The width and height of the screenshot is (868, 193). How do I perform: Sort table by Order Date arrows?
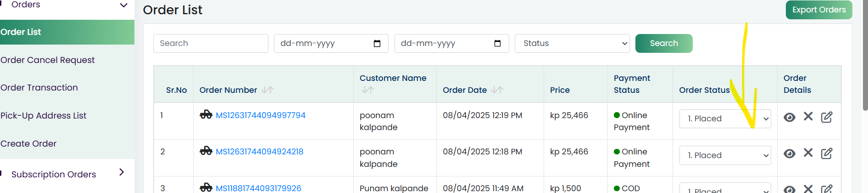(497, 90)
